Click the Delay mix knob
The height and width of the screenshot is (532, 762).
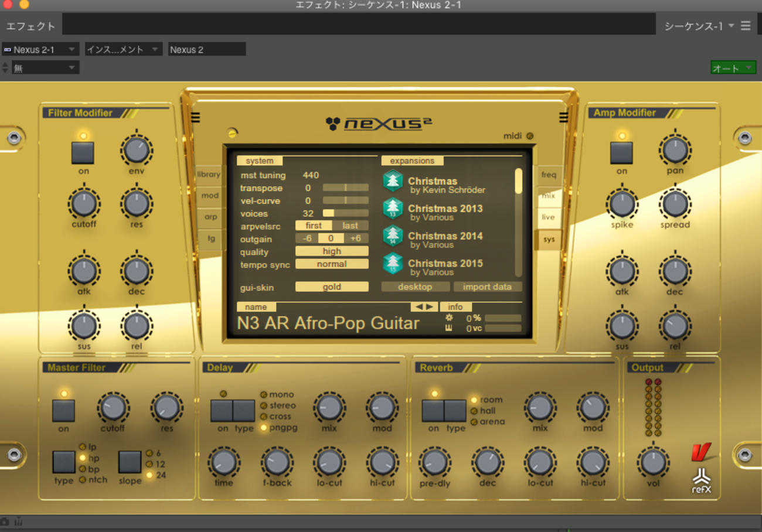329,408
